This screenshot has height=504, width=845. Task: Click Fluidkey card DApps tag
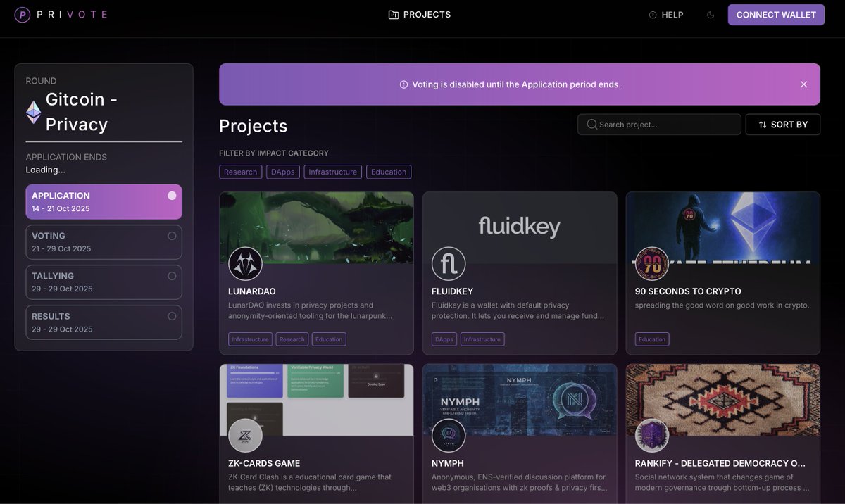(444, 339)
